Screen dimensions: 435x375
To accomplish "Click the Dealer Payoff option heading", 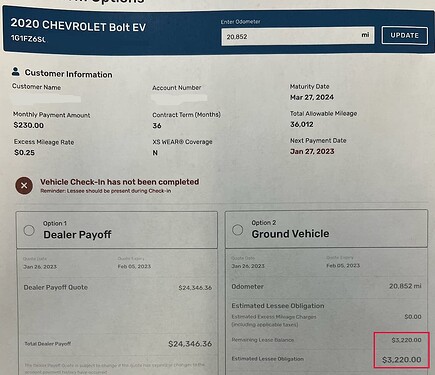I will click(77, 235).
